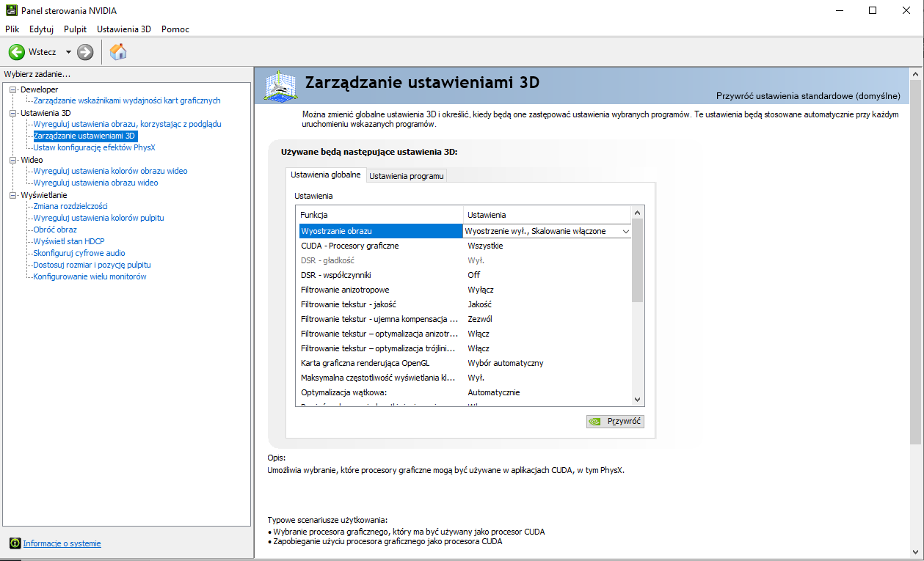Open the Wyostrzanie obrazu value dropdown

click(x=625, y=231)
